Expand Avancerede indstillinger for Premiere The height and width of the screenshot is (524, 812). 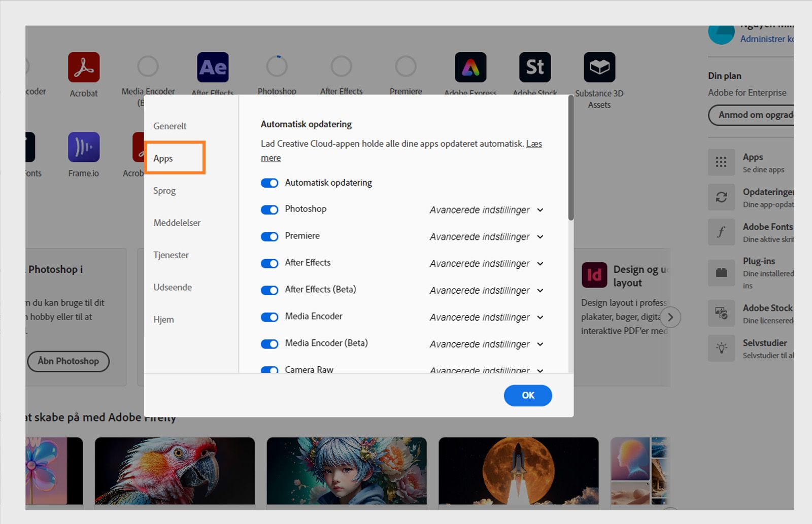(x=486, y=236)
